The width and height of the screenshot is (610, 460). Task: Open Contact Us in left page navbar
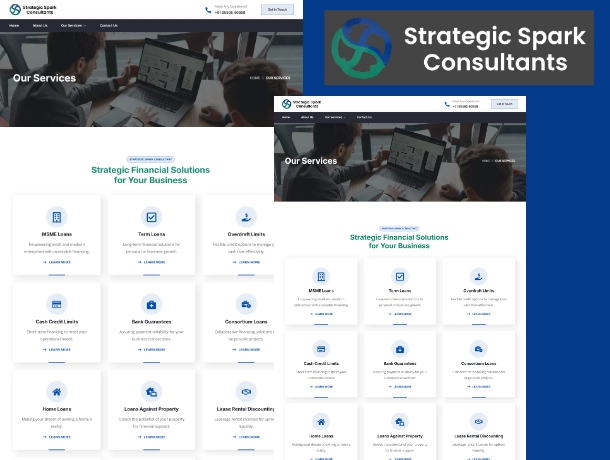click(108, 26)
